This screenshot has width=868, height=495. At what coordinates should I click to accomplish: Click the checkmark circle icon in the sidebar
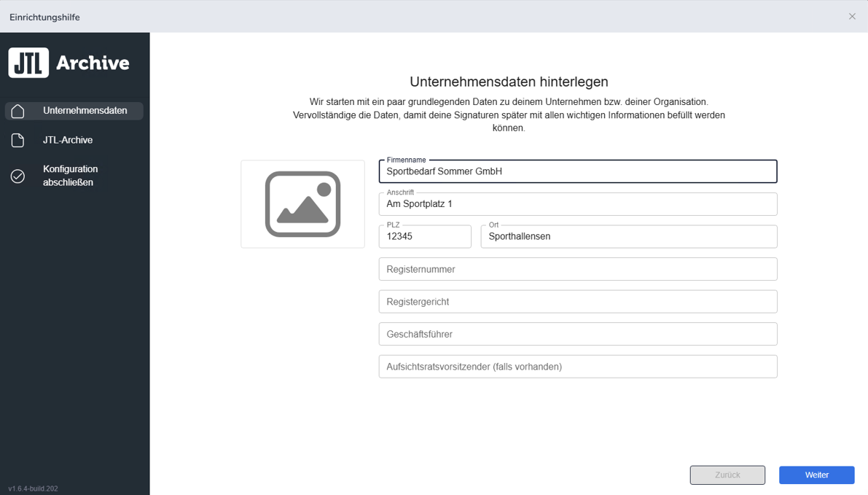pos(18,176)
